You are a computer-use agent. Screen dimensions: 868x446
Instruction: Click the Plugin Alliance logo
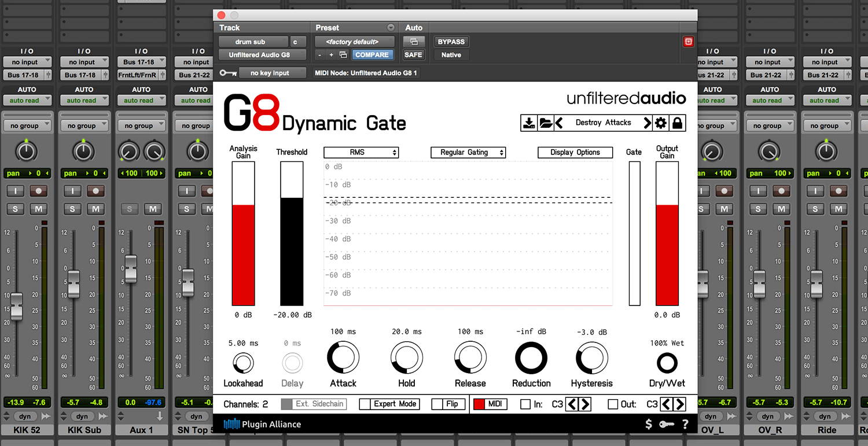tap(262, 424)
